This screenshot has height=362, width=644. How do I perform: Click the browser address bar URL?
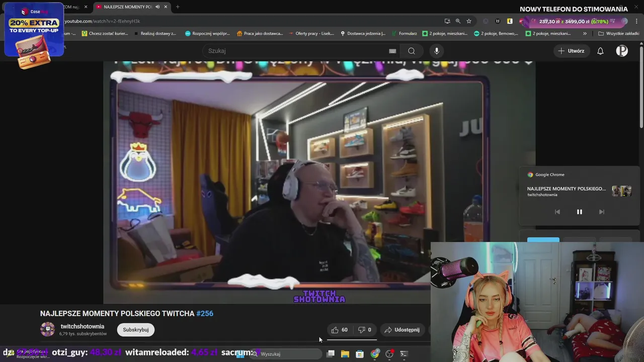[x=102, y=21]
